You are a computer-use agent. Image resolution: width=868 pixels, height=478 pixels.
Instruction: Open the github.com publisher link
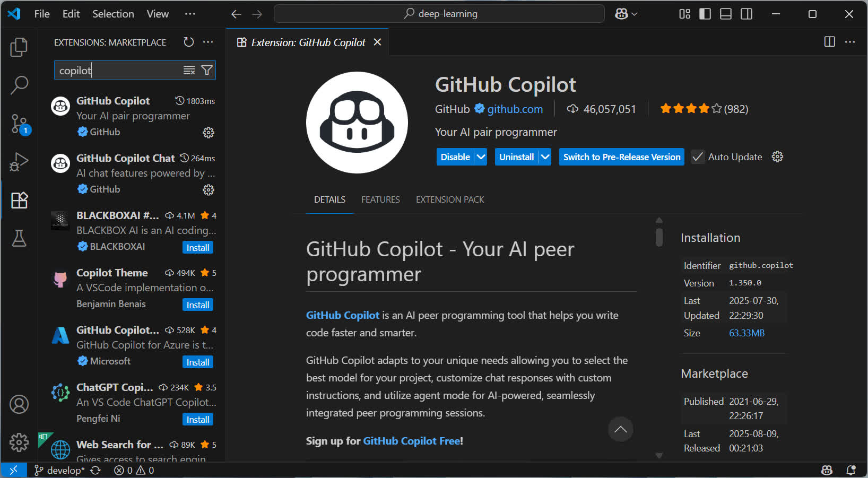click(515, 109)
